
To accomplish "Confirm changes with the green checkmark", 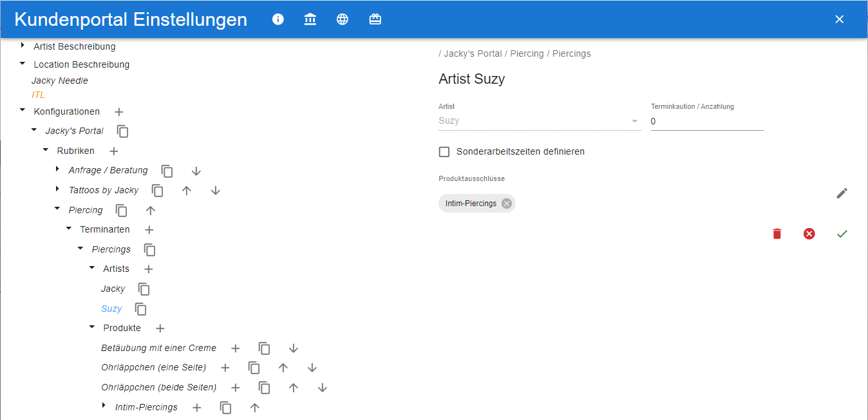I will [842, 234].
